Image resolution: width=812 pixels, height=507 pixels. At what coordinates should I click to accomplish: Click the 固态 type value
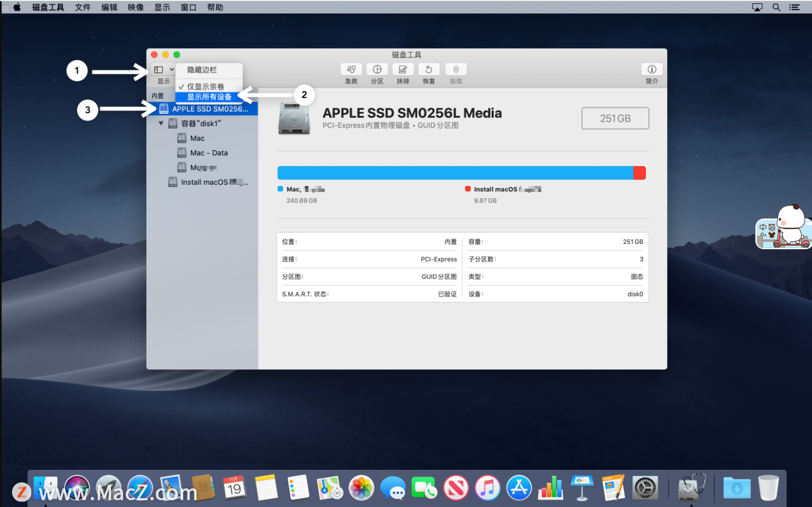click(x=637, y=277)
